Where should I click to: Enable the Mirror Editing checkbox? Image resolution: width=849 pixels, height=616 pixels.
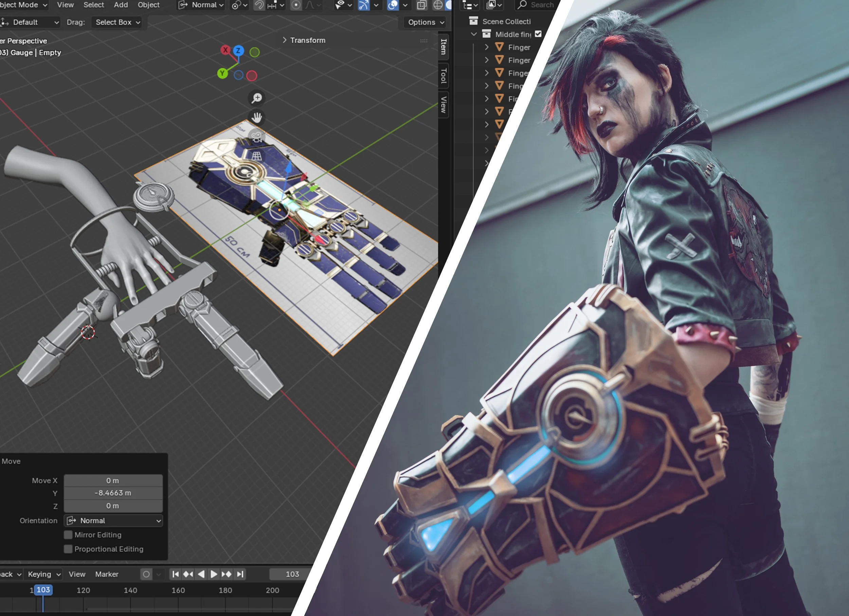tap(68, 535)
